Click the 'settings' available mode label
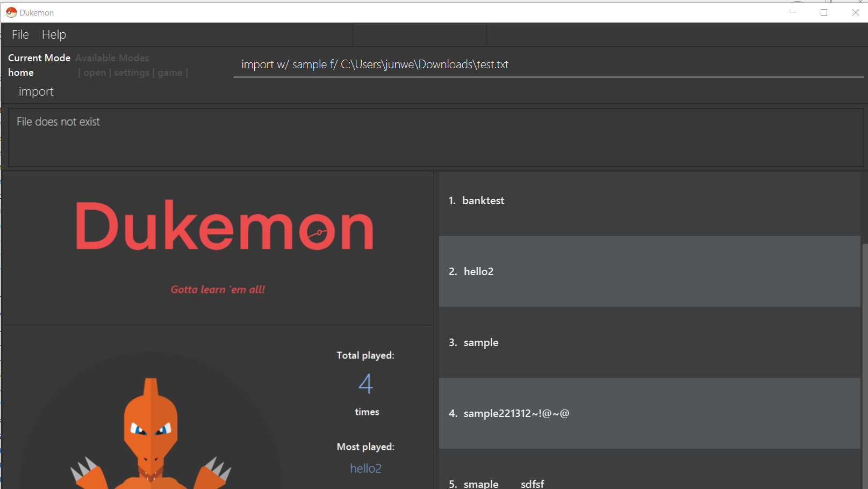868x489 pixels. click(132, 73)
